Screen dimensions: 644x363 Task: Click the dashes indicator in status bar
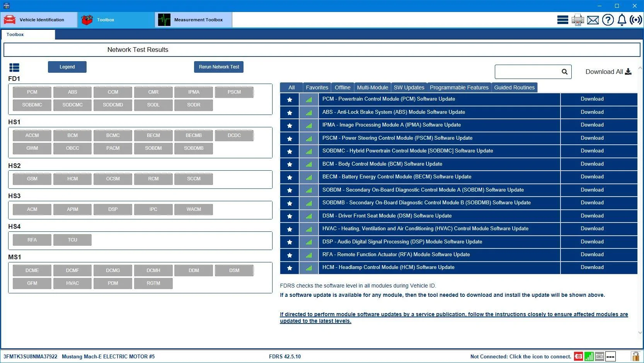(x=610, y=356)
